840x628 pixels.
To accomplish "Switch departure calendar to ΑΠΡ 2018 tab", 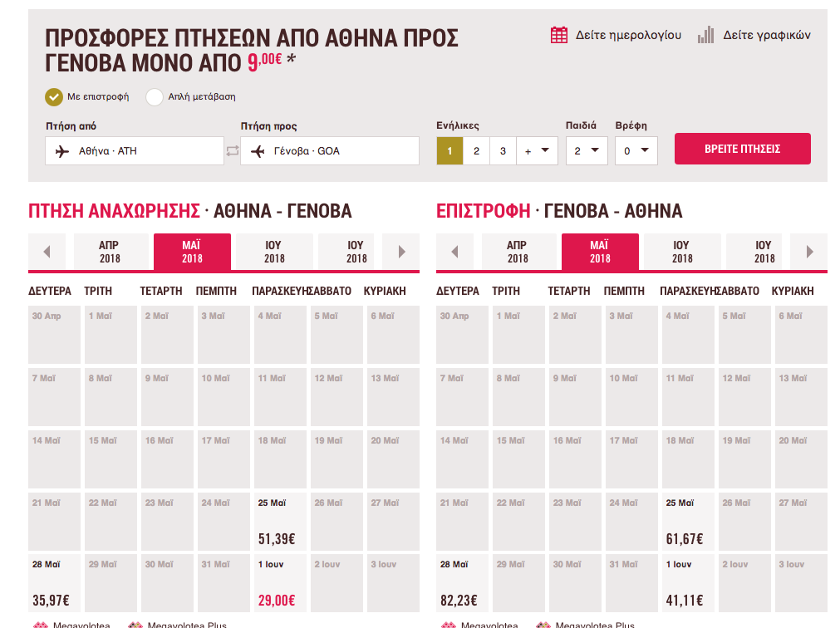I will click(111, 252).
